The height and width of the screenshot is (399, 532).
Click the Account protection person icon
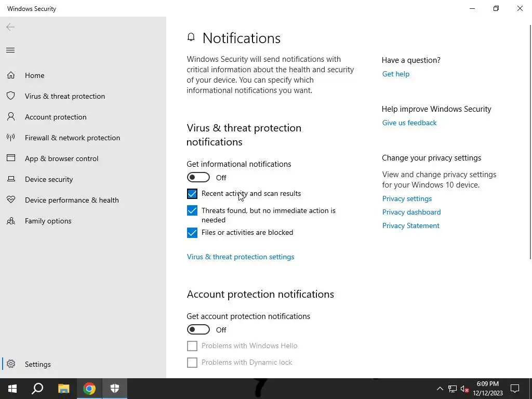pos(11,117)
